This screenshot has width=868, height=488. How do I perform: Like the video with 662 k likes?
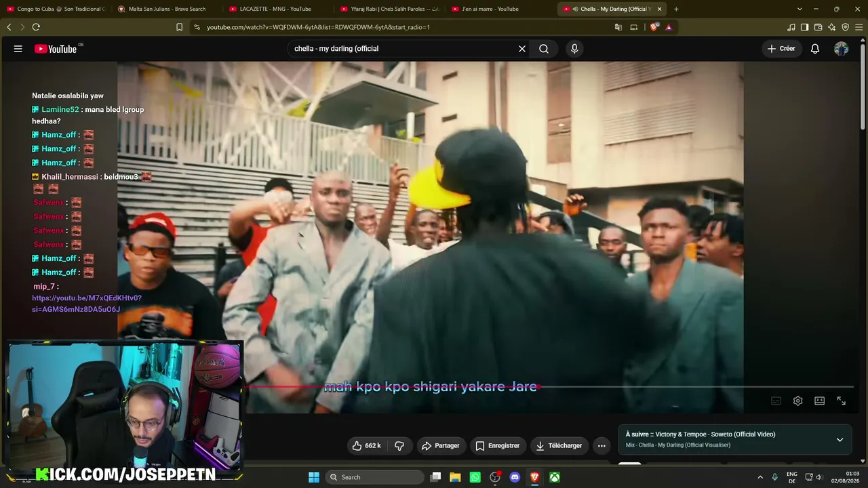point(367,446)
